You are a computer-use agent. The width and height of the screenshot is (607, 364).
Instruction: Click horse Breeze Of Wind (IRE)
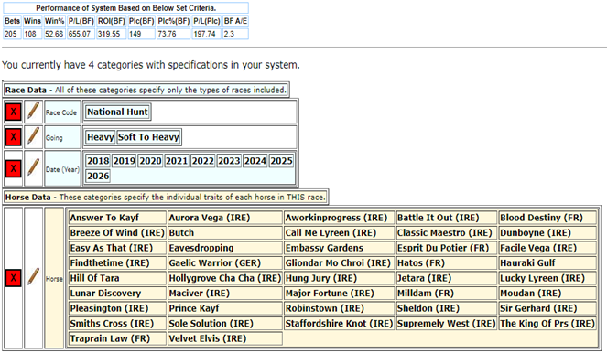tap(117, 233)
